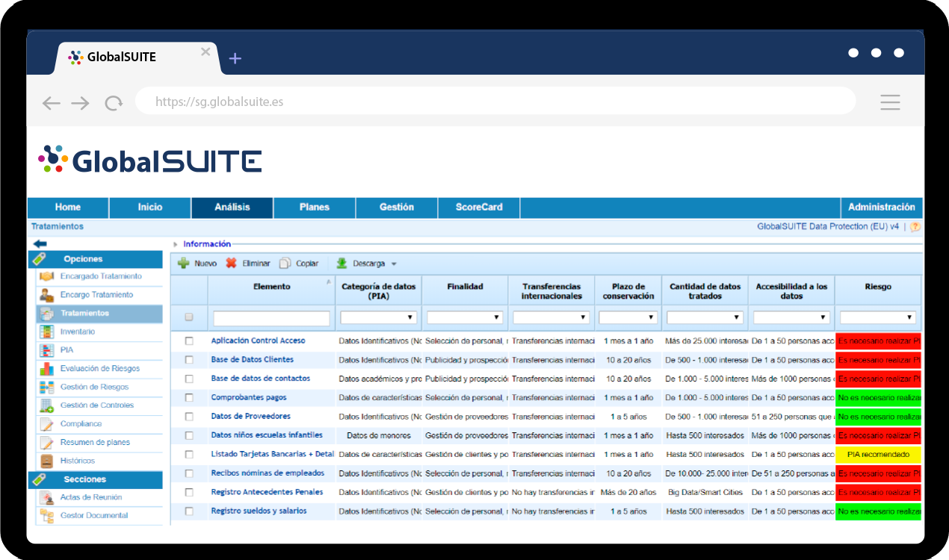Collapse the Información panel
949x560 pixels.
[x=175, y=243]
